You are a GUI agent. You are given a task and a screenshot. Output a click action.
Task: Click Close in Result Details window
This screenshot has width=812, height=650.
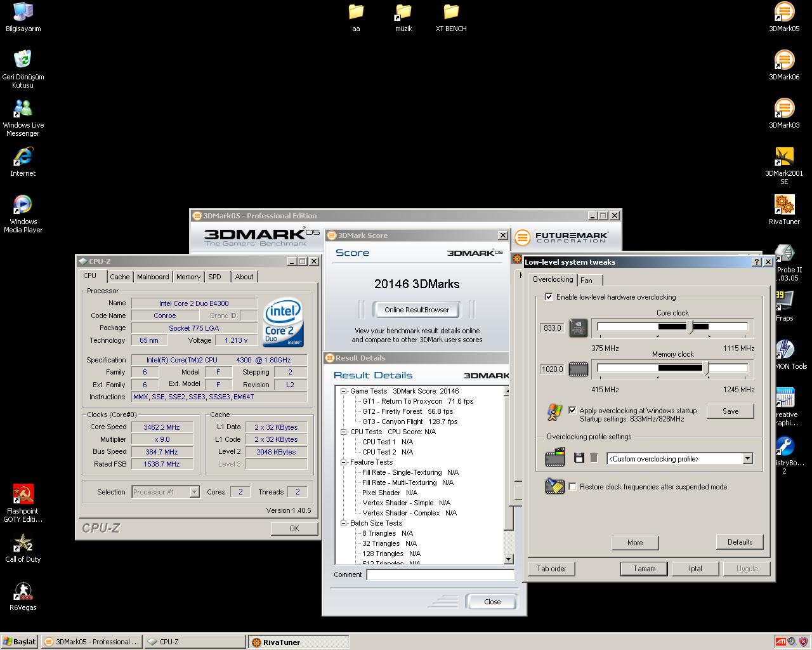coord(492,602)
